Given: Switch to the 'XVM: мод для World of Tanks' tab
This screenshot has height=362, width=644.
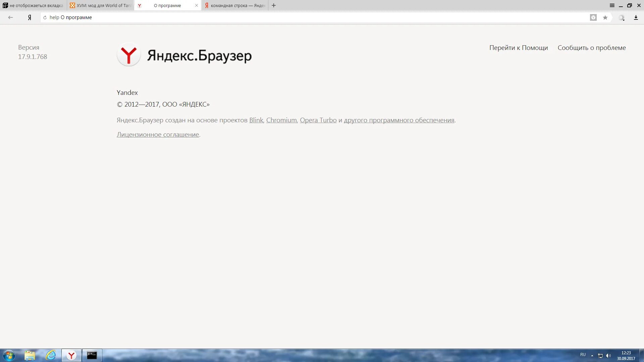Looking at the screenshot, I should tap(100, 5).
